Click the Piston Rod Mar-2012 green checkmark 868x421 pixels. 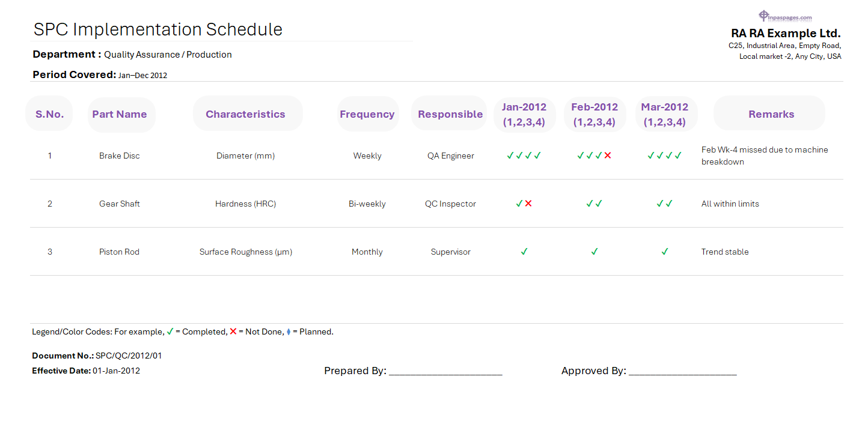pos(664,252)
